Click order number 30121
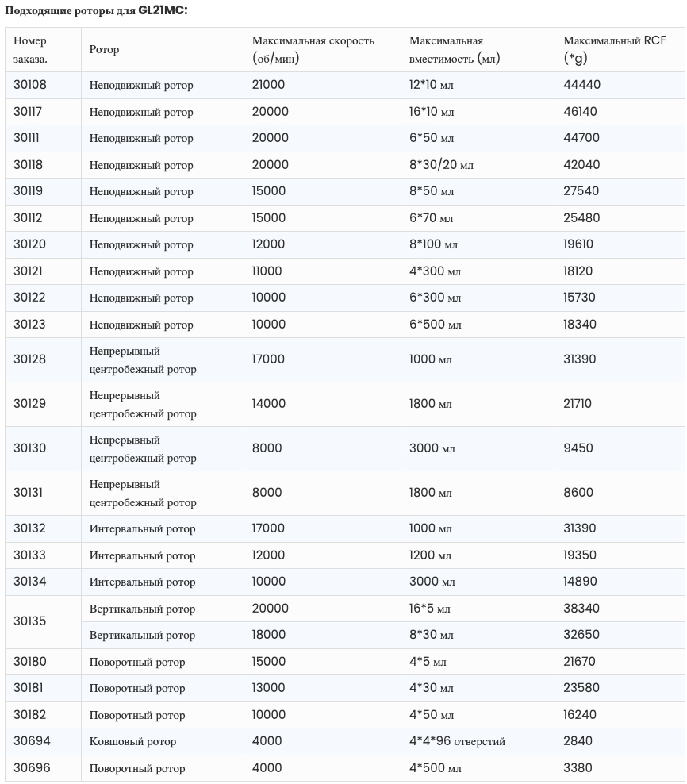Screen dimensions: 687x784 point(28,271)
